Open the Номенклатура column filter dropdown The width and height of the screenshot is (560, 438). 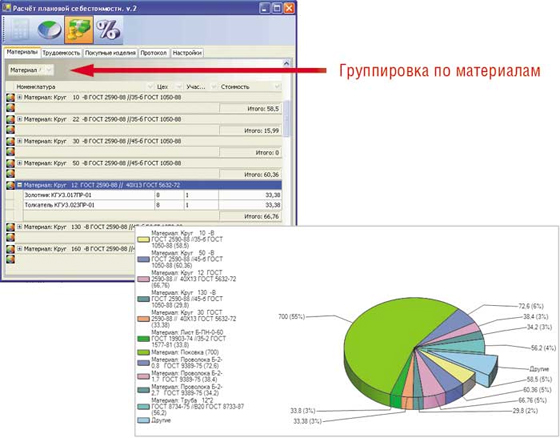tap(150, 87)
